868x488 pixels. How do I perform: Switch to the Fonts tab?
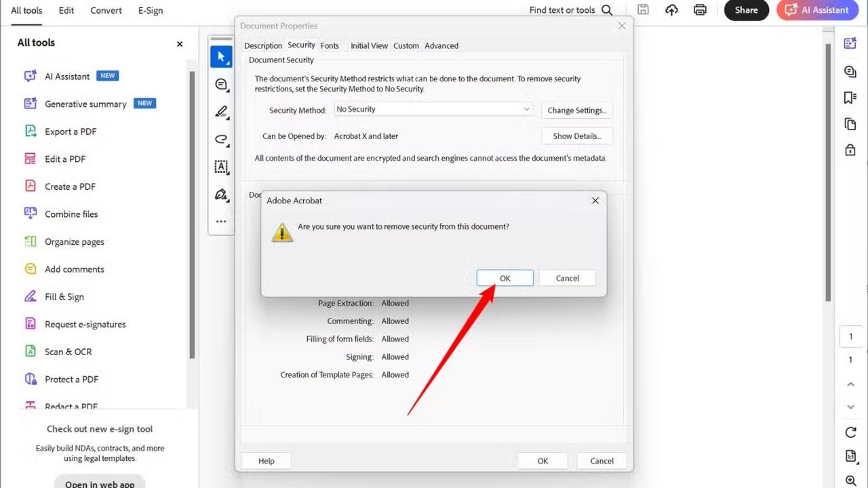tap(330, 45)
